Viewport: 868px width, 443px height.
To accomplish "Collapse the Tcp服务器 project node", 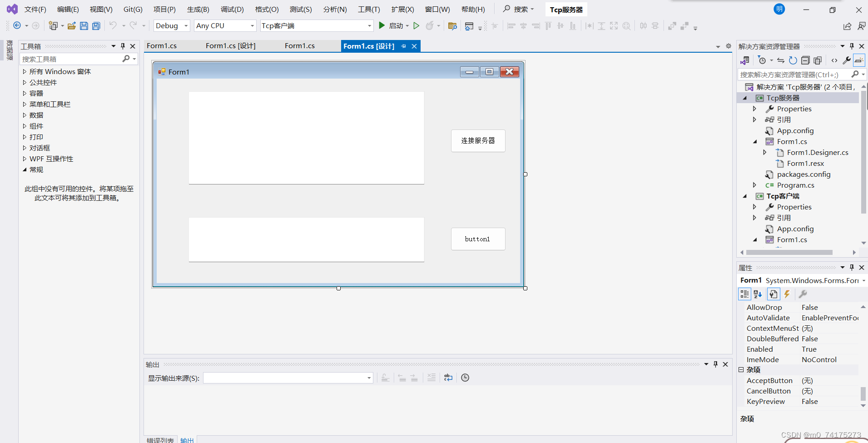I will point(746,98).
